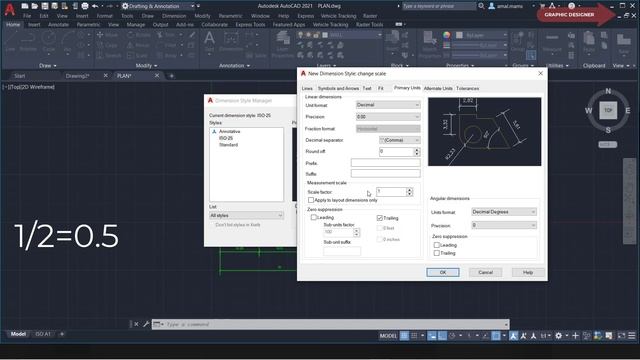Enable Trailing under angular zero suppression

[x=437, y=253]
